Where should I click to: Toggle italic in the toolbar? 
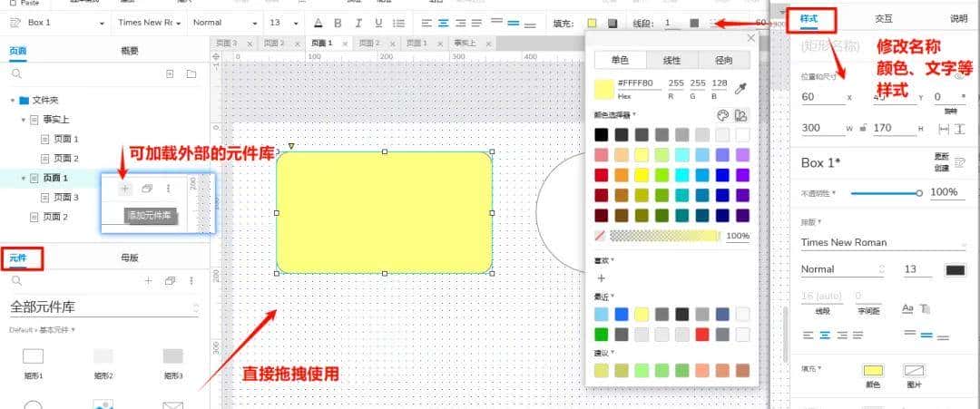358,23
